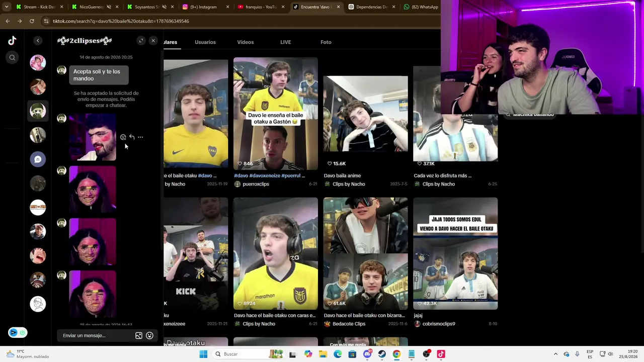
Task: Click the browser back arrow
Action: click(x=8, y=21)
